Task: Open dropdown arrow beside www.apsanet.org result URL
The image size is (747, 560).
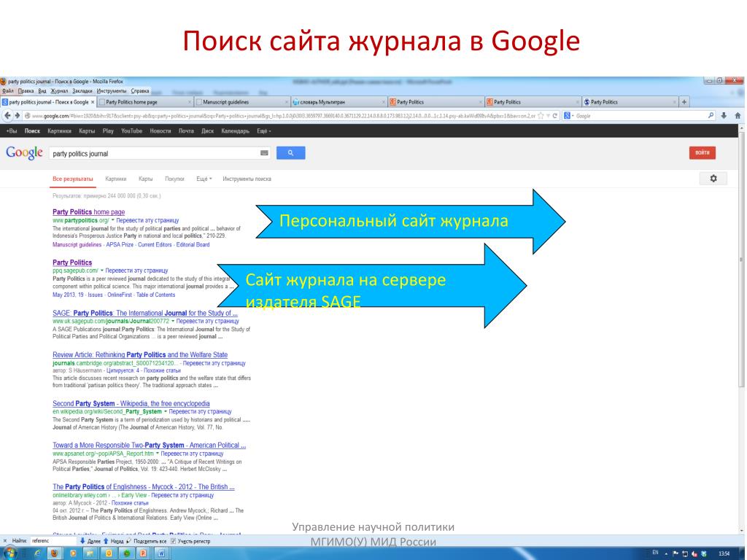Action: pos(158,454)
